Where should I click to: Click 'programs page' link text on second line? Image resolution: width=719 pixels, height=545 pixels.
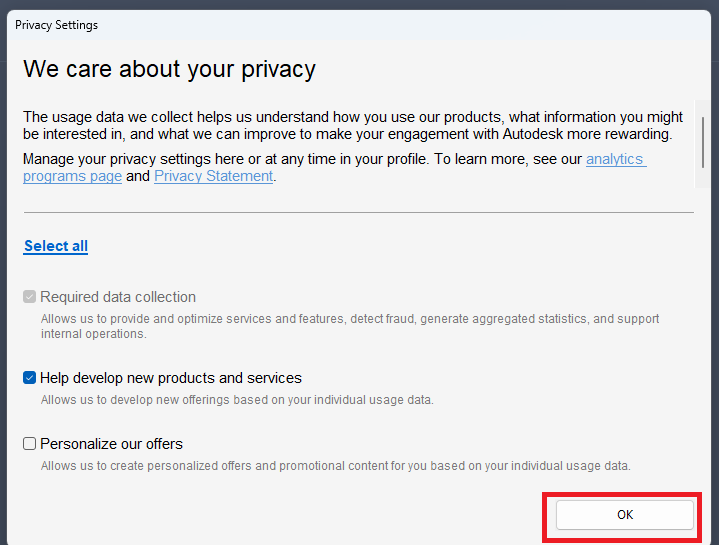coord(72,176)
